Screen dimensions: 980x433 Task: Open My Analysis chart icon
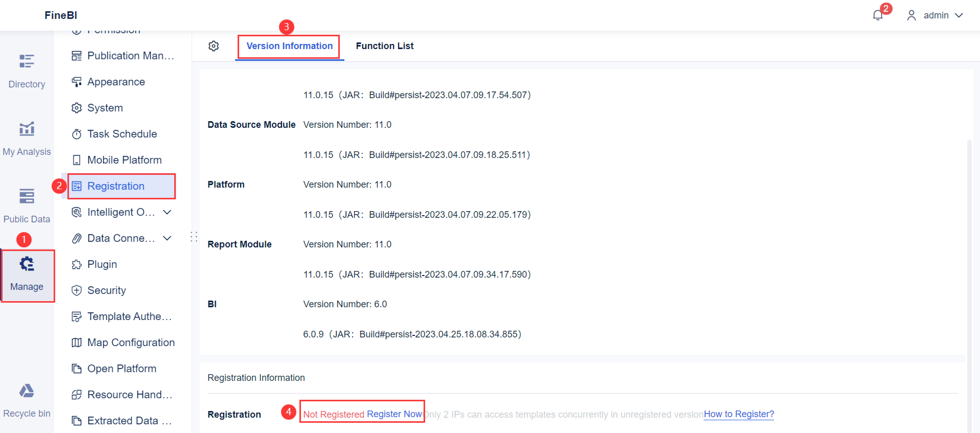pos(27,129)
